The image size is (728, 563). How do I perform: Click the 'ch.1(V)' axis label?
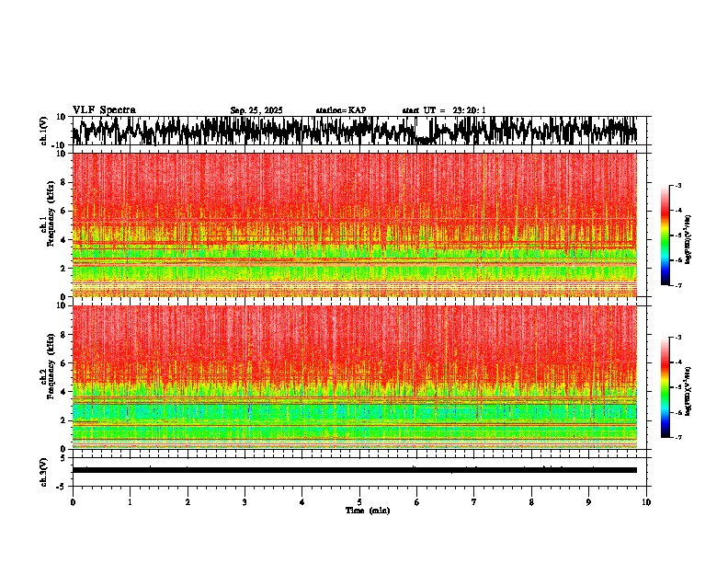pos(44,131)
